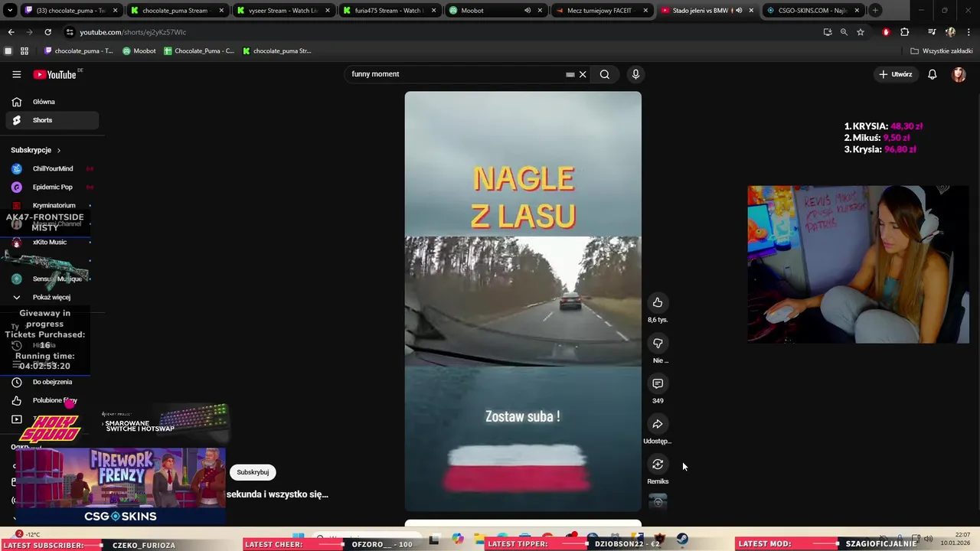
Task: Start voice search with microphone icon
Action: point(635,74)
